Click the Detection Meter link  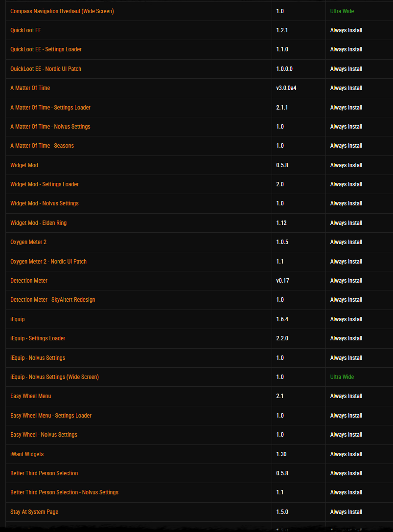[29, 281]
